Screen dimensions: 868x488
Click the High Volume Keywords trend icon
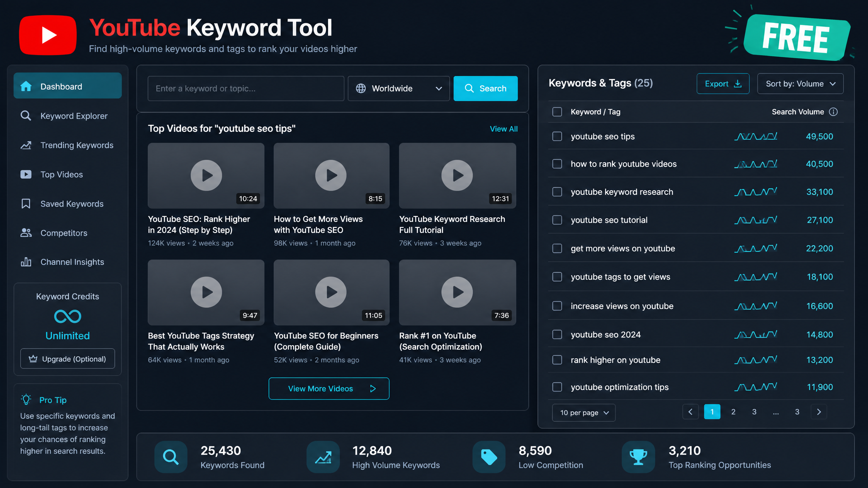point(323,457)
